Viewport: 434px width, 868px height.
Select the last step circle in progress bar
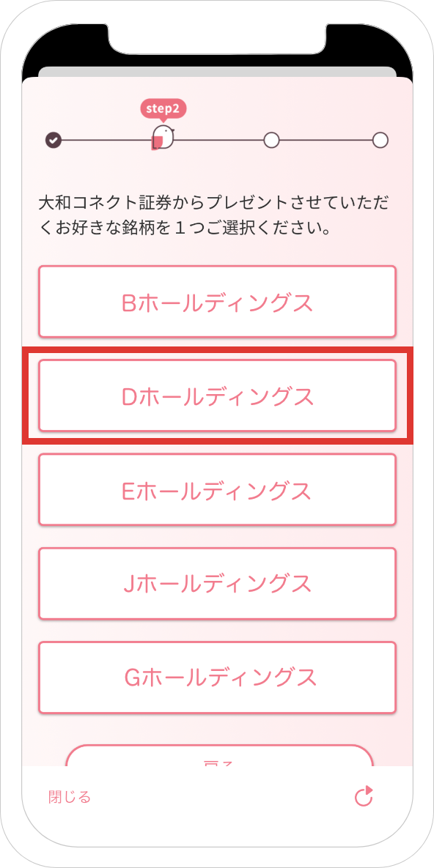tap(380, 140)
